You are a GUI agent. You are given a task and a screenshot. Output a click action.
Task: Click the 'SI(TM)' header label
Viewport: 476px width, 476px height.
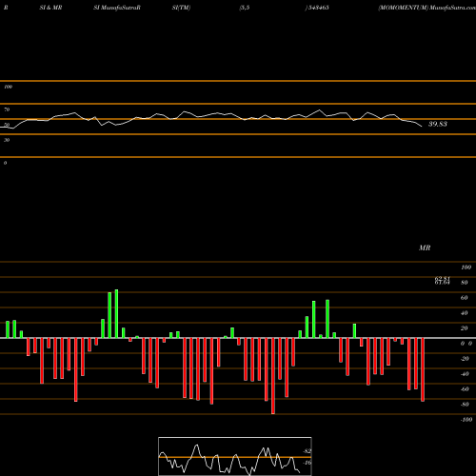click(181, 8)
